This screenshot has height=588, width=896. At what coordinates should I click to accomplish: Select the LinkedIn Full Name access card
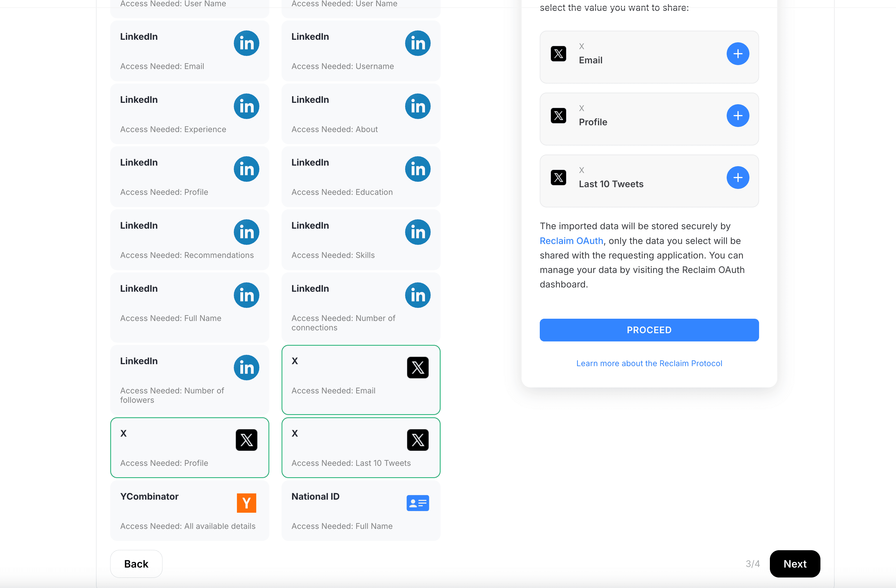click(x=190, y=308)
